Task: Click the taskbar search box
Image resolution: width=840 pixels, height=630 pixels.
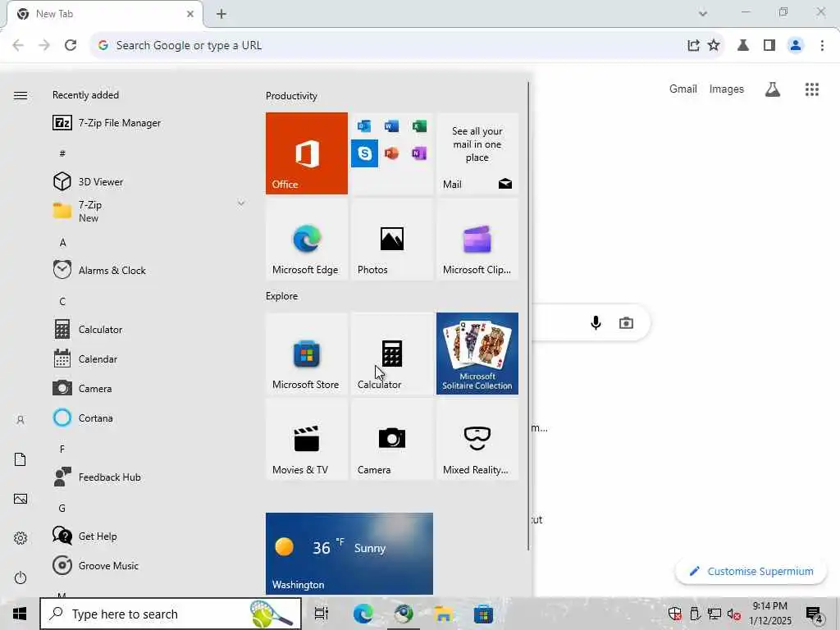Action: [171, 614]
